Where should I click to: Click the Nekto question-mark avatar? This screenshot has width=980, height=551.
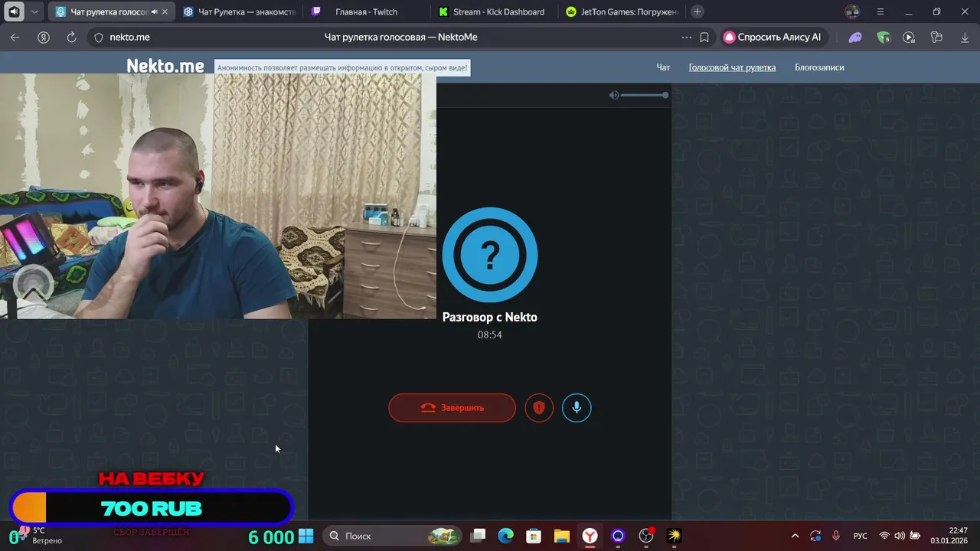(490, 255)
